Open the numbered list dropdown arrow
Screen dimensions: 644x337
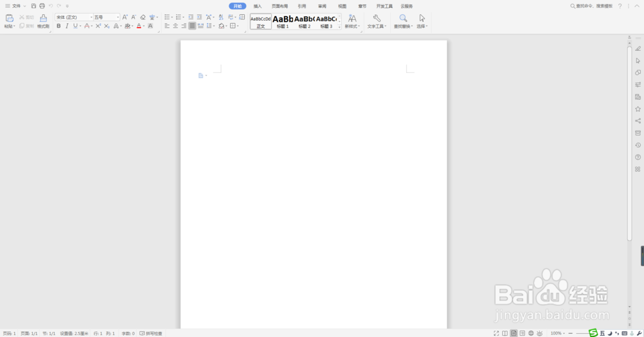click(x=183, y=17)
